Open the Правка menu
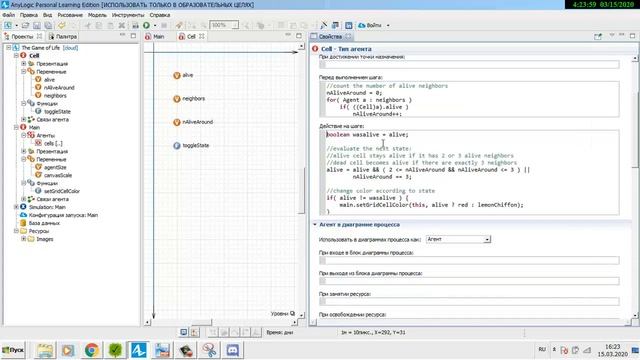Screen dimensions: 640x360 (x=29, y=15)
